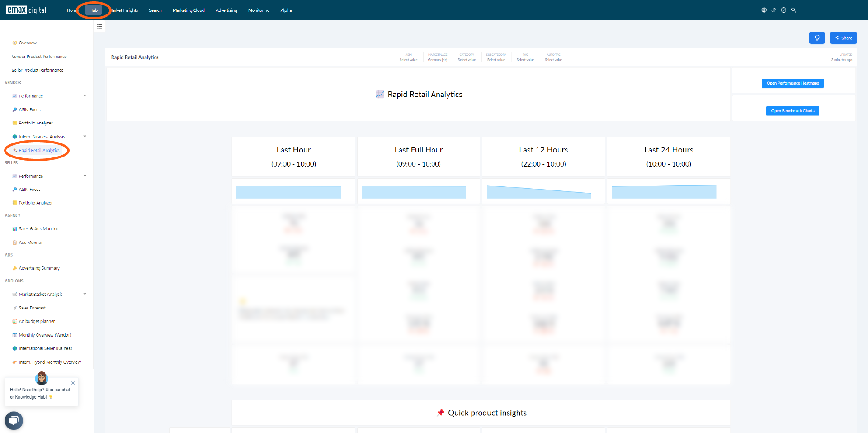The image size is (868, 433).
Task: Click the magnifier icon in top bar
Action: point(793,10)
